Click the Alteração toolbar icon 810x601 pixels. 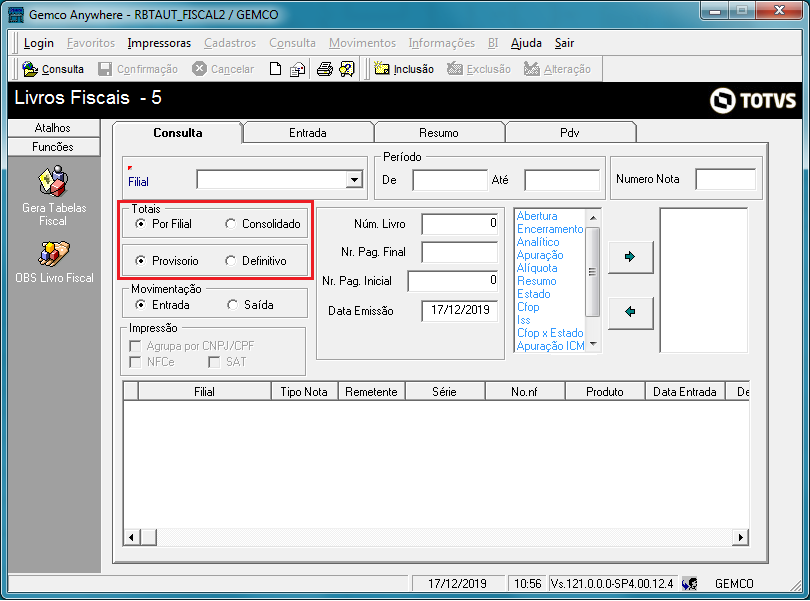pyautogui.click(x=532, y=68)
